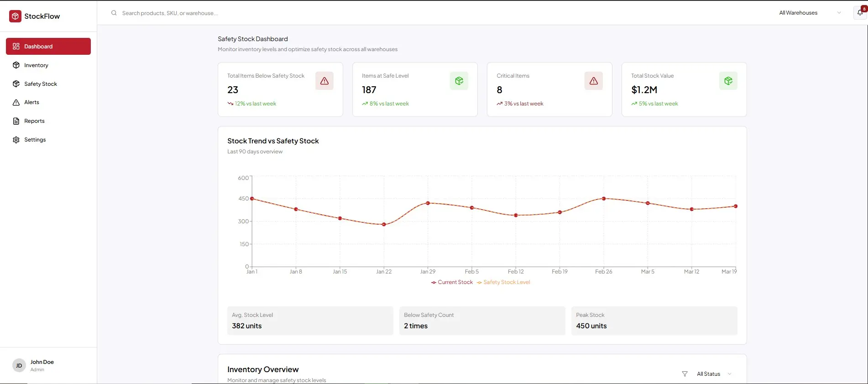Open Settings from the sidebar
The image size is (868, 384).
click(x=35, y=140)
